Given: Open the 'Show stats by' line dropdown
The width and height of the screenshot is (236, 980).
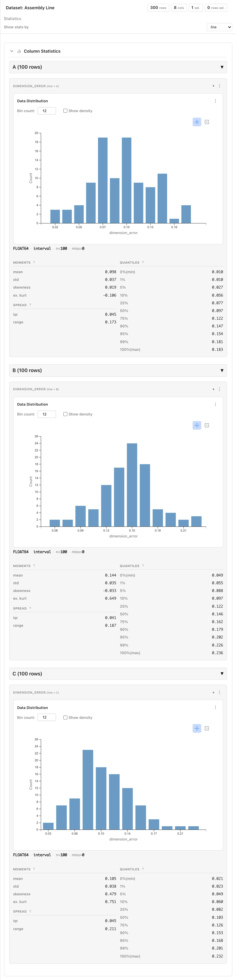Looking at the screenshot, I should 219,27.
